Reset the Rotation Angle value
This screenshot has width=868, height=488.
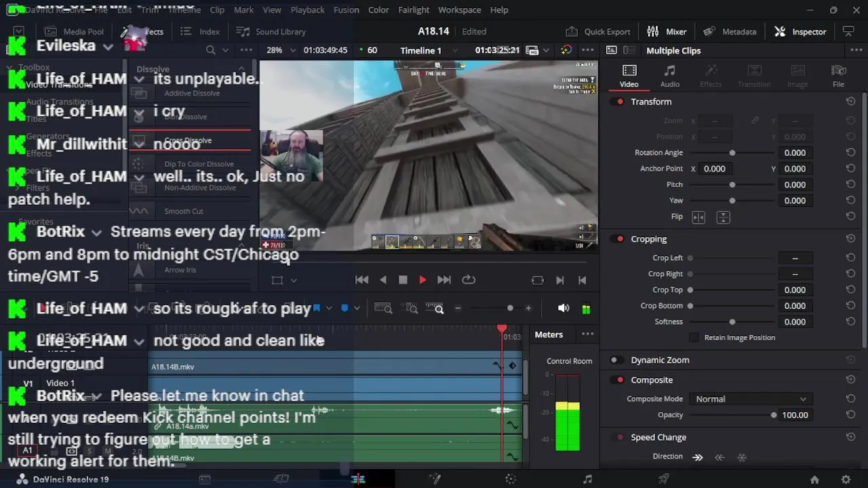(x=850, y=152)
